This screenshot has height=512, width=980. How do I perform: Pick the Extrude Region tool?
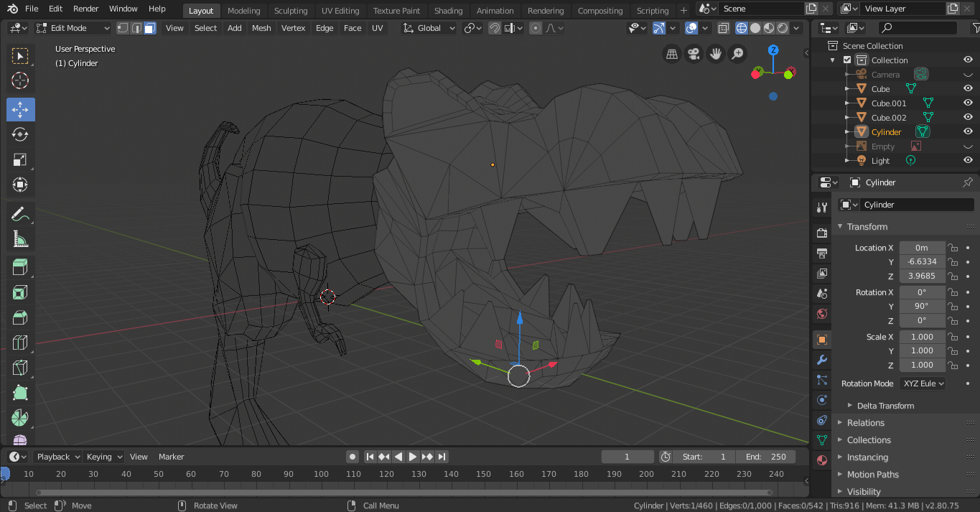pyautogui.click(x=20, y=268)
